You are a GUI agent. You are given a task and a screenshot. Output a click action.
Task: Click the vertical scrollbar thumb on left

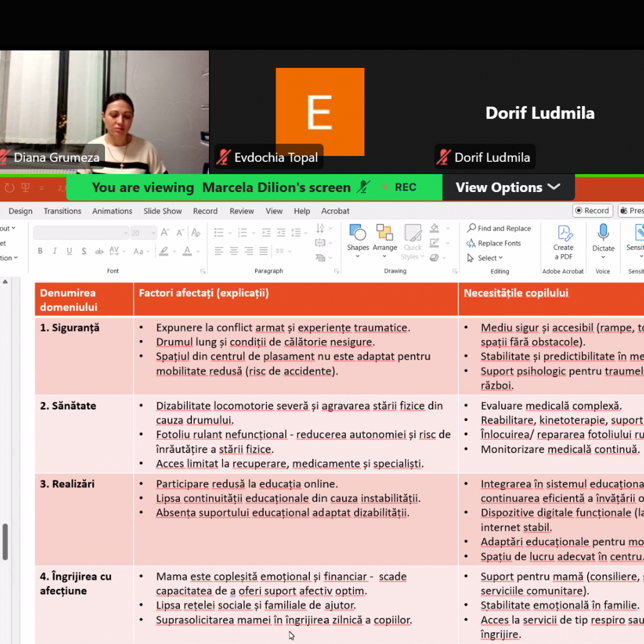pyautogui.click(x=5, y=542)
